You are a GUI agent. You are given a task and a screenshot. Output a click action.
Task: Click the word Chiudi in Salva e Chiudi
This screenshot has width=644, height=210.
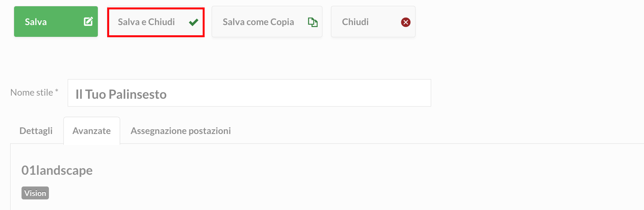click(x=162, y=22)
